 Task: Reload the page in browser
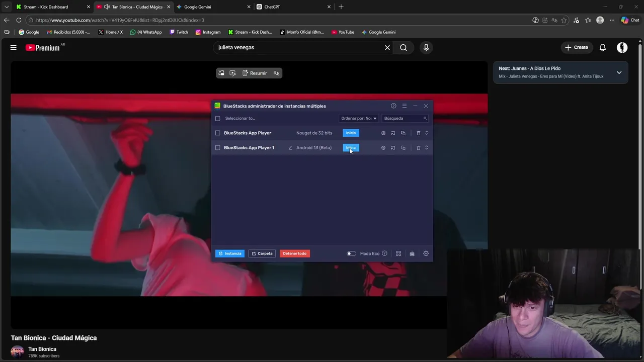pyautogui.click(x=19, y=20)
